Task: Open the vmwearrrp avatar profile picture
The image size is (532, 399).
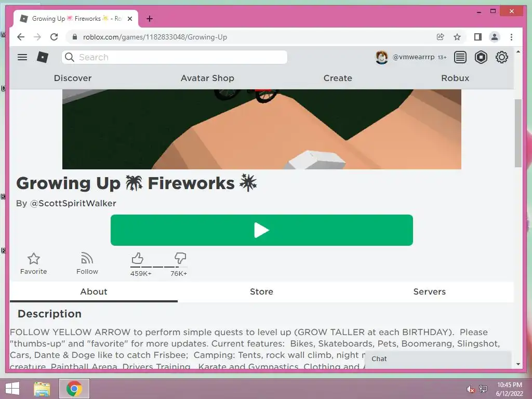Action: [x=382, y=57]
